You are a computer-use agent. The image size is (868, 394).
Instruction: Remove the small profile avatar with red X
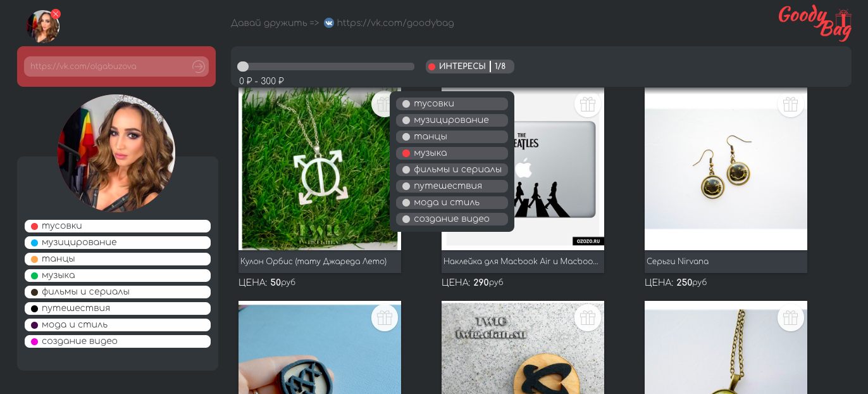click(56, 14)
